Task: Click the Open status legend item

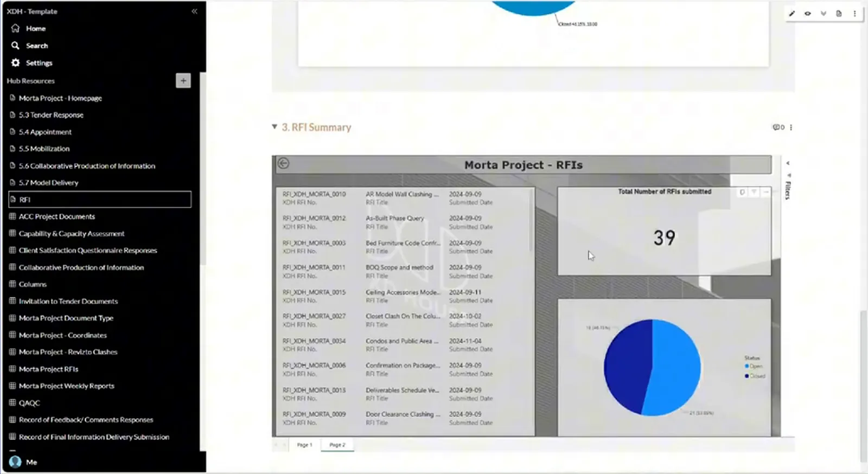Action: point(755,367)
